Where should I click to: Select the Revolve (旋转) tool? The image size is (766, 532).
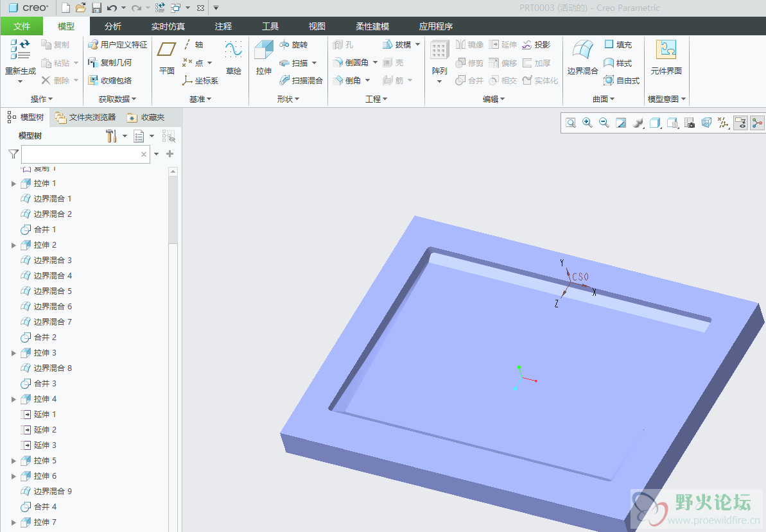[x=293, y=44]
